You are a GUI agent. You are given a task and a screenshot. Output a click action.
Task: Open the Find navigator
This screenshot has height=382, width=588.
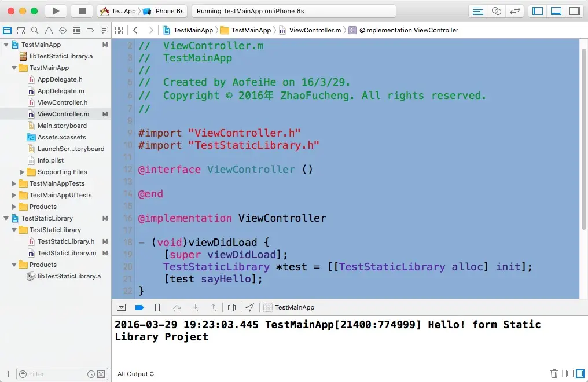tap(35, 30)
